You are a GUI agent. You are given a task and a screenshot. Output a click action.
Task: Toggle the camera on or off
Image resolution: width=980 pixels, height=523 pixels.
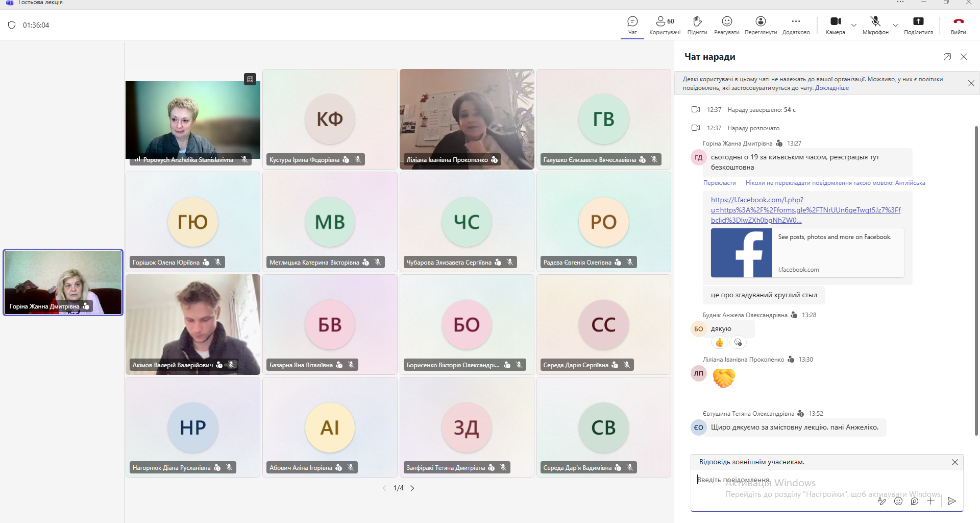pyautogui.click(x=835, y=25)
